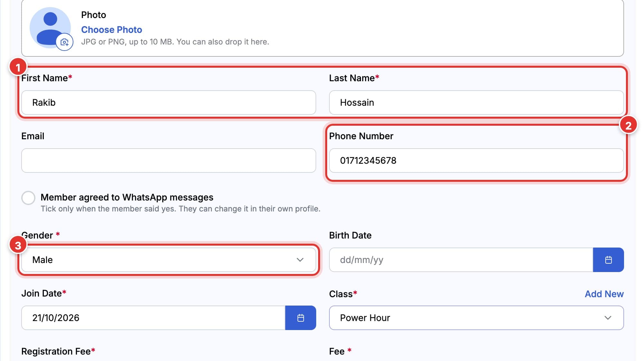This screenshot has width=644, height=361.
Task: Expand the Gender dropdown showing Male
Action: point(169,260)
